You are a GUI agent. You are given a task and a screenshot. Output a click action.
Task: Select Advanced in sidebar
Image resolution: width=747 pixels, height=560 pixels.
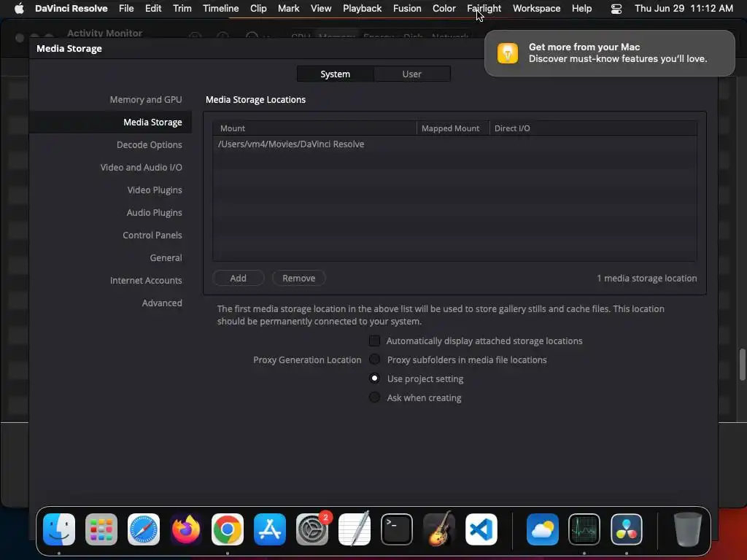click(x=162, y=303)
